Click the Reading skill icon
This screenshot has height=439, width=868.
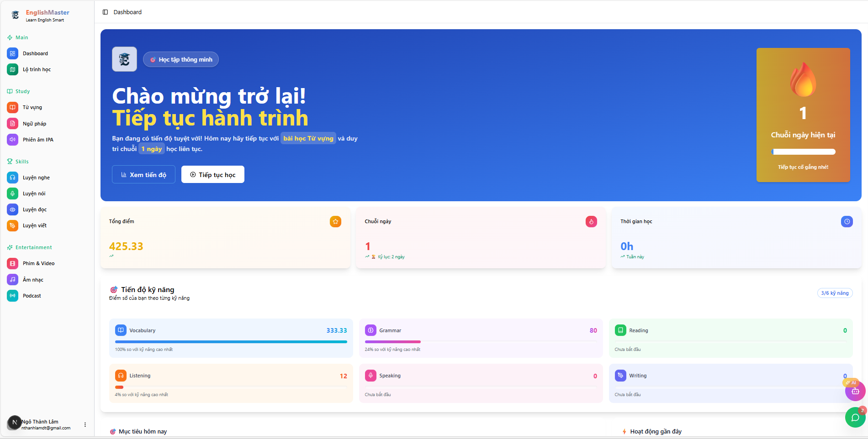click(x=620, y=330)
